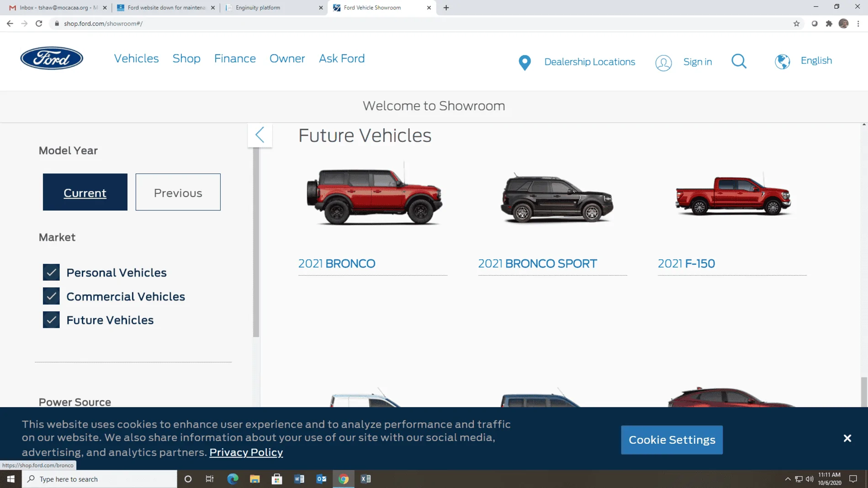
Task: Open the Shop navigation menu
Action: pyautogui.click(x=186, y=58)
